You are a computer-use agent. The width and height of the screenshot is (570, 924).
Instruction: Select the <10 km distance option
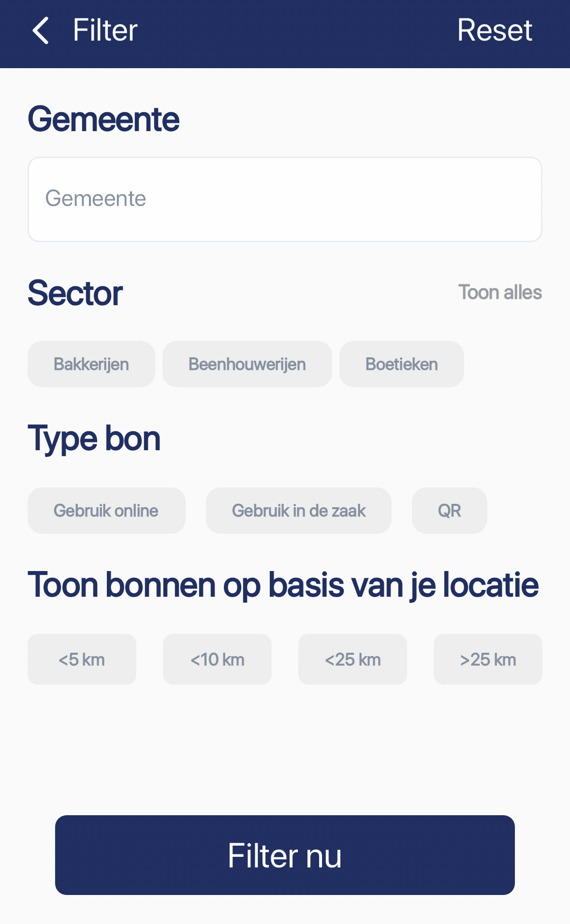(217, 660)
